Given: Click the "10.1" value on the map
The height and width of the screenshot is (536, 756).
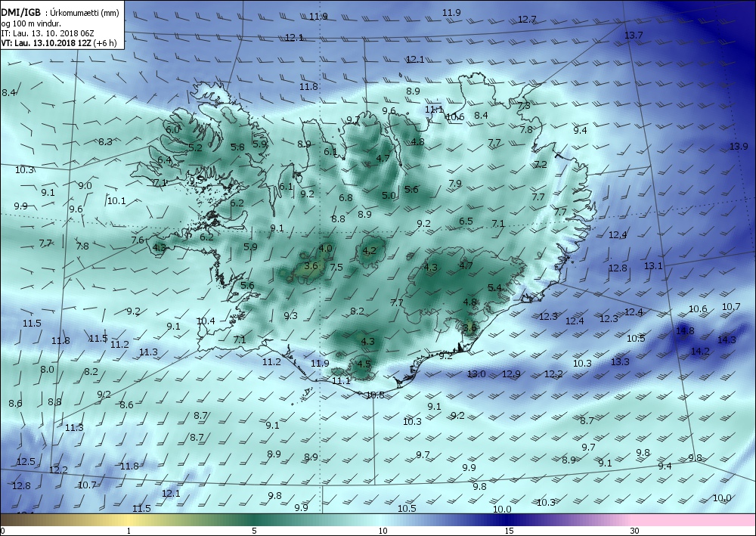Looking at the screenshot, I should [x=116, y=200].
